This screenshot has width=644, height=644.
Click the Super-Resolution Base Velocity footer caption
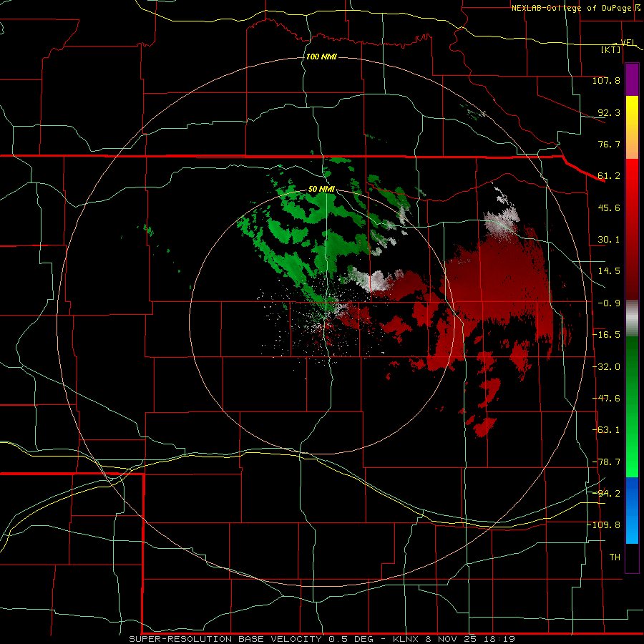coord(323,639)
